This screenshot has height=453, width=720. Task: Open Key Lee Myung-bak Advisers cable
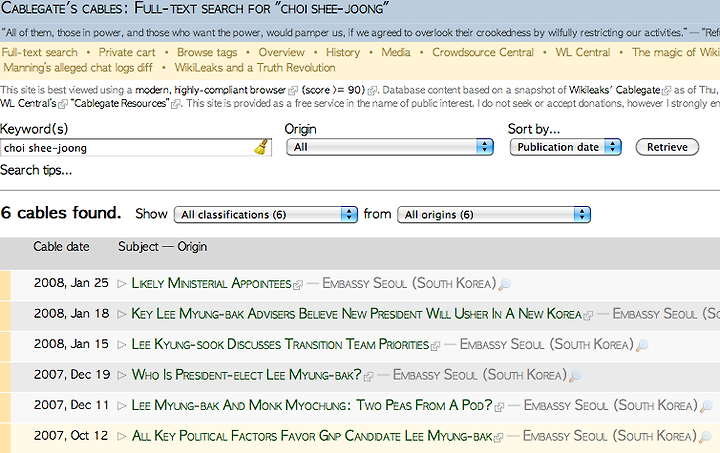point(356,314)
